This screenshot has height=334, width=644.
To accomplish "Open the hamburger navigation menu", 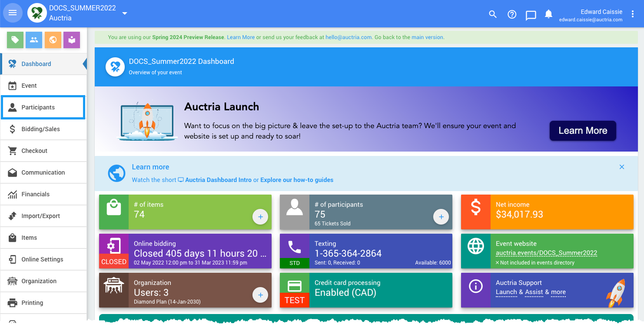I will pyautogui.click(x=13, y=13).
